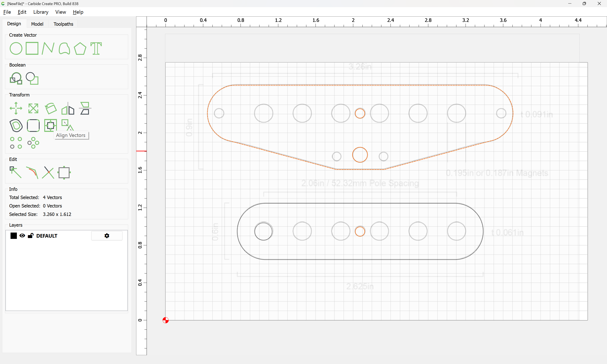Open the Offset Vectors tool
The width and height of the screenshot is (607, 364).
[x=16, y=125]
